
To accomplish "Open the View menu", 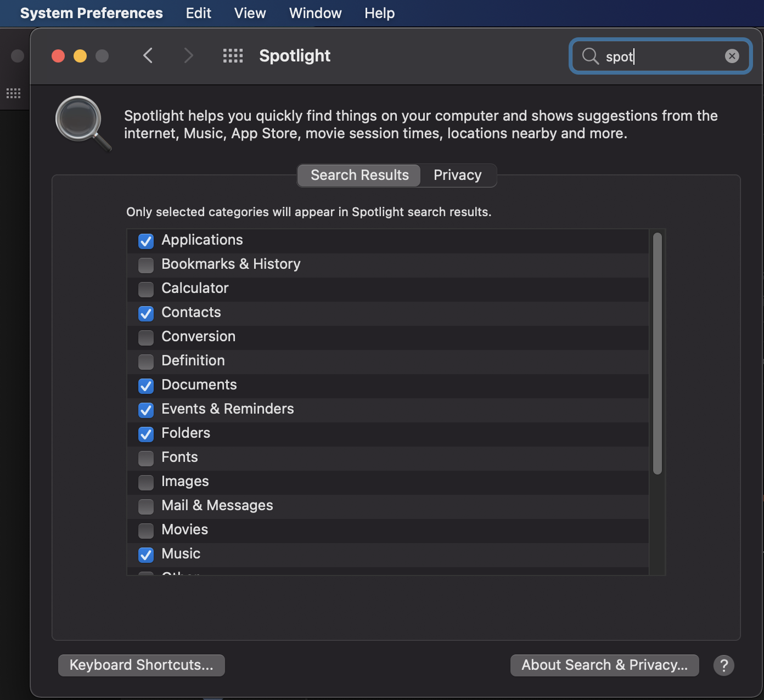I will [x=250, y=13].
